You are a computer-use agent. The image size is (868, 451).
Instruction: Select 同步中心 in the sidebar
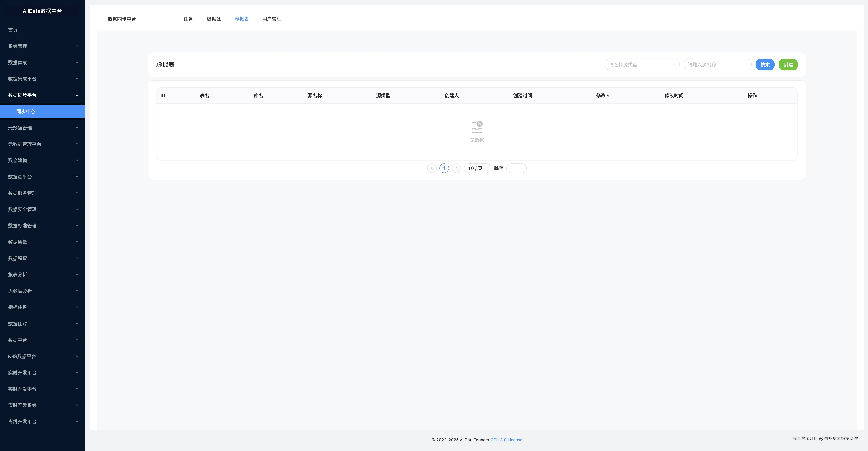(x=26, y=112)
